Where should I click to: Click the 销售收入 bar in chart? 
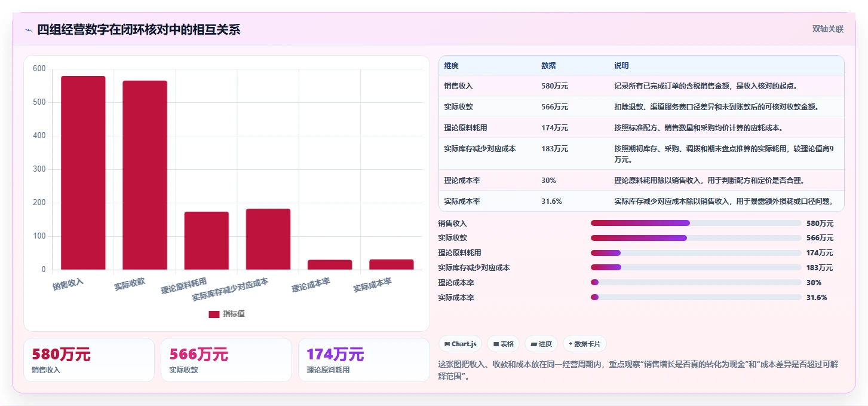(83, 173)
